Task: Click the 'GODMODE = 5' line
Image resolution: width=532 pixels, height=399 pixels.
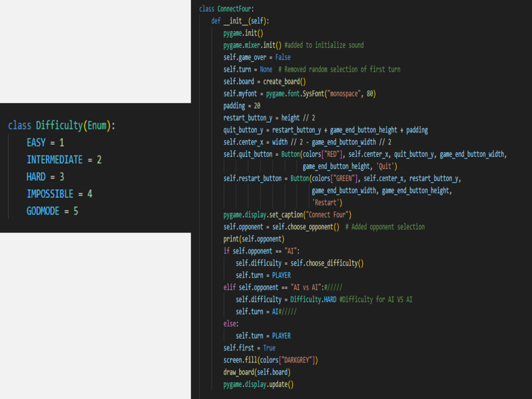Action: pos(52,211)
